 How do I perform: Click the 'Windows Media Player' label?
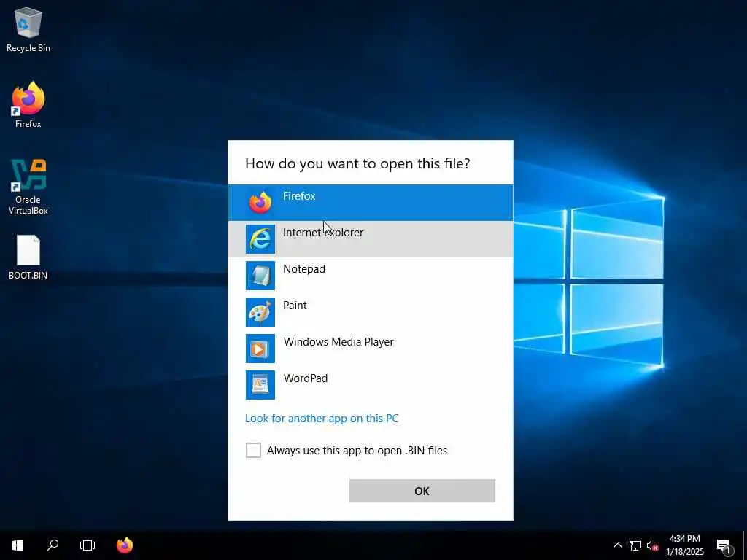338,342
